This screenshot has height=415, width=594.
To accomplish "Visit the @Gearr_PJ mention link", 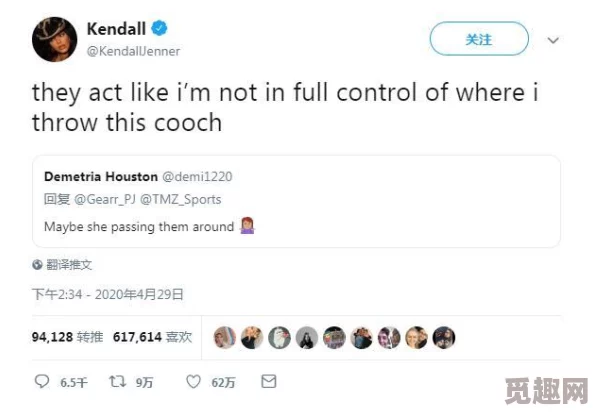I will [x=105, y=199].
